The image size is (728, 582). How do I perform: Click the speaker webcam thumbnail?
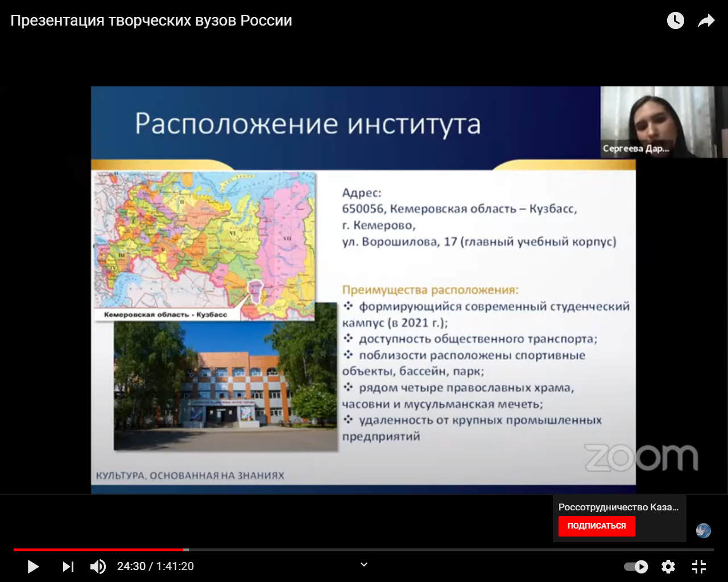pyautogui.click(x=664, y=122)
